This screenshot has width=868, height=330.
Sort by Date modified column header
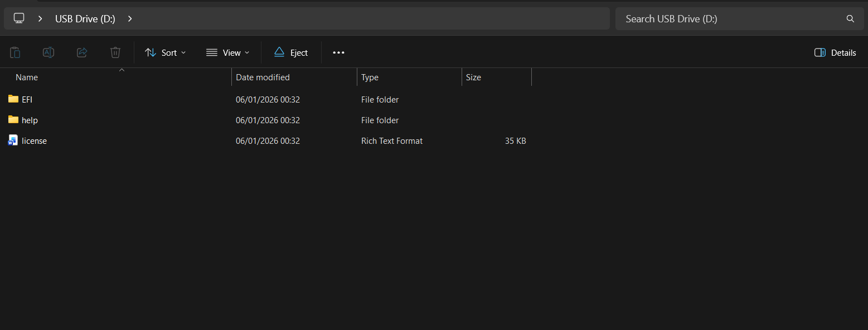(294, 77)
